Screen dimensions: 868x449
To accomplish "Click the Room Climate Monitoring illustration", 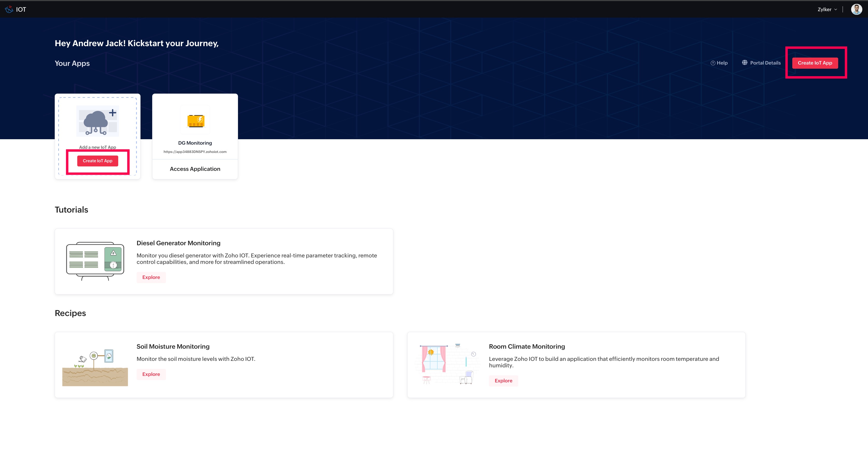I will [x=447, y=364].
